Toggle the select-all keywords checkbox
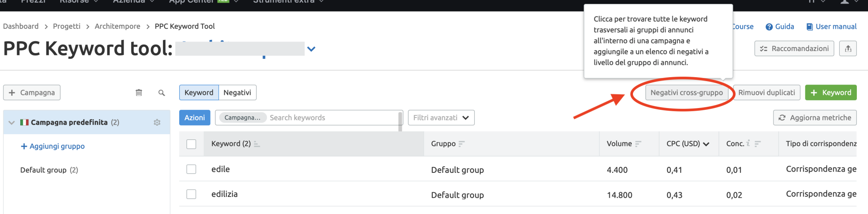The width and height of the screenshot is (868, 214). point(191,144)
